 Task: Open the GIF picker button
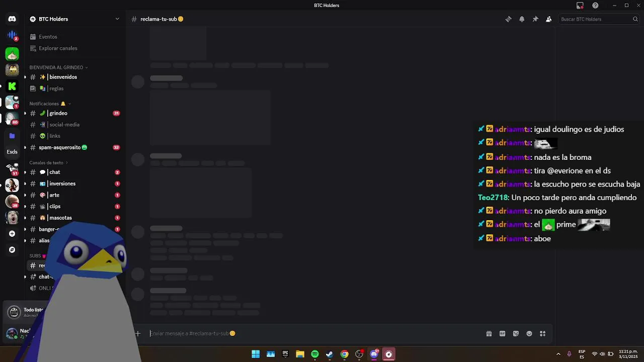coord(502,333)
